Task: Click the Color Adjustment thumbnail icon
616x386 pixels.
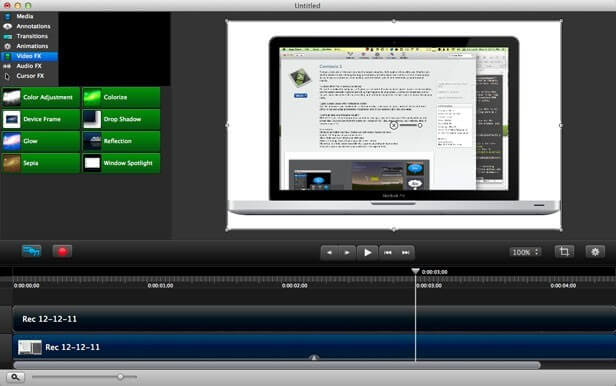Action: (x=11, y=97)
